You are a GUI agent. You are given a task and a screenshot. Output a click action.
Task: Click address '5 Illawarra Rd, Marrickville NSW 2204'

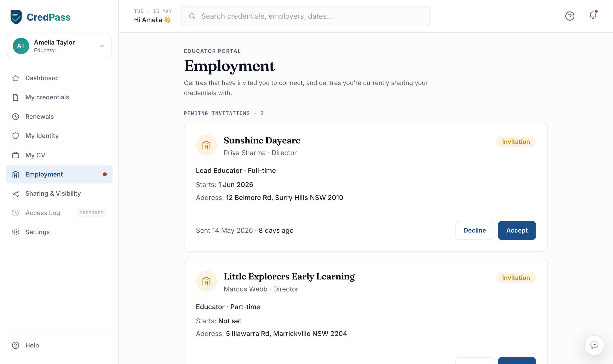click(286, 334)
